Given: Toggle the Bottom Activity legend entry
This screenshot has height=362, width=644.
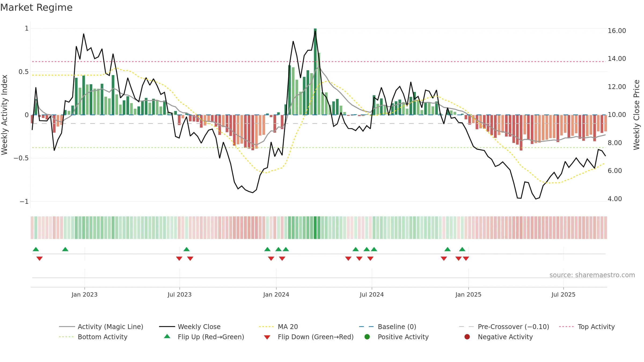Looking at the screenshot, I should (x=93, y=337).
